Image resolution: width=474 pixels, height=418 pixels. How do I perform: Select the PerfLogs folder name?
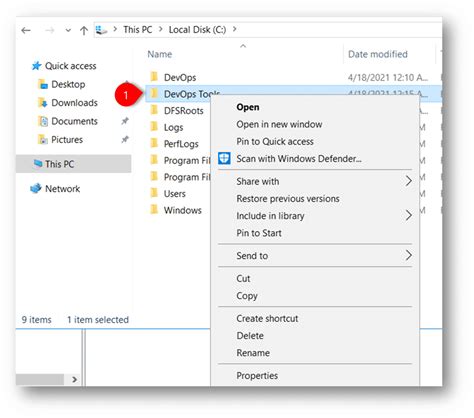pyautogui.click(x=181, y=144)
